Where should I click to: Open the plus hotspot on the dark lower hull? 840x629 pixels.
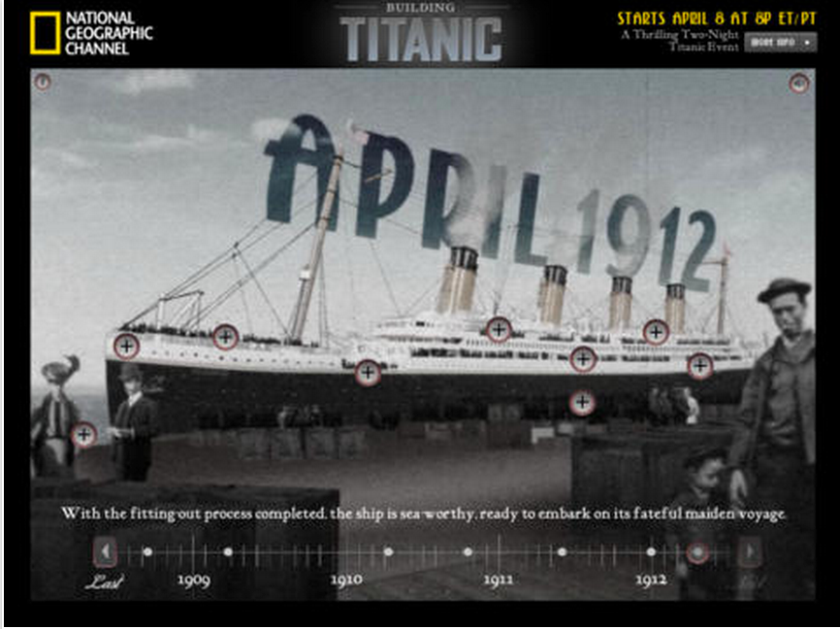(582, 402)
